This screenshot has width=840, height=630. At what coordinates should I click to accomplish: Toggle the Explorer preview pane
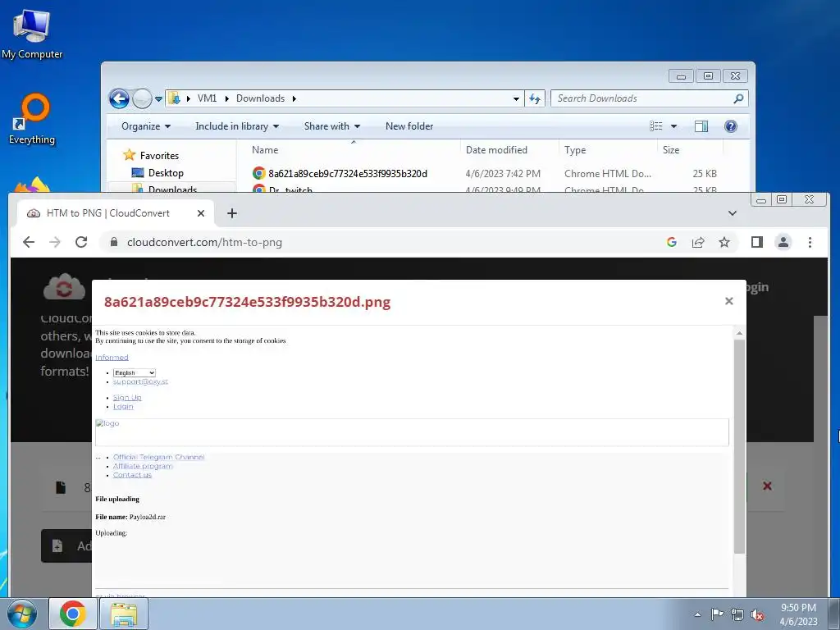pos(701,126)
